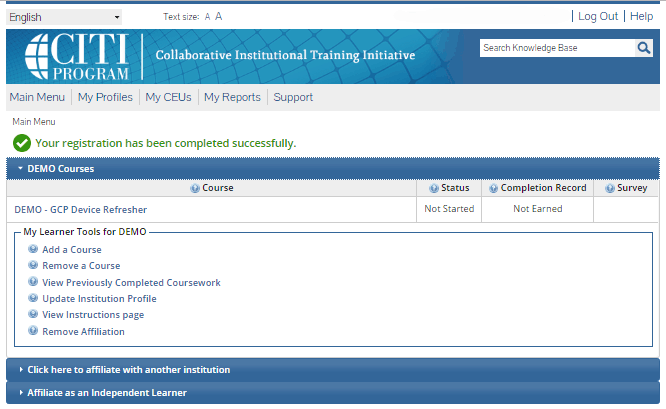Open the My CEUs tab
Viewport: 666px width, 409px height.
tap(168, 97)
